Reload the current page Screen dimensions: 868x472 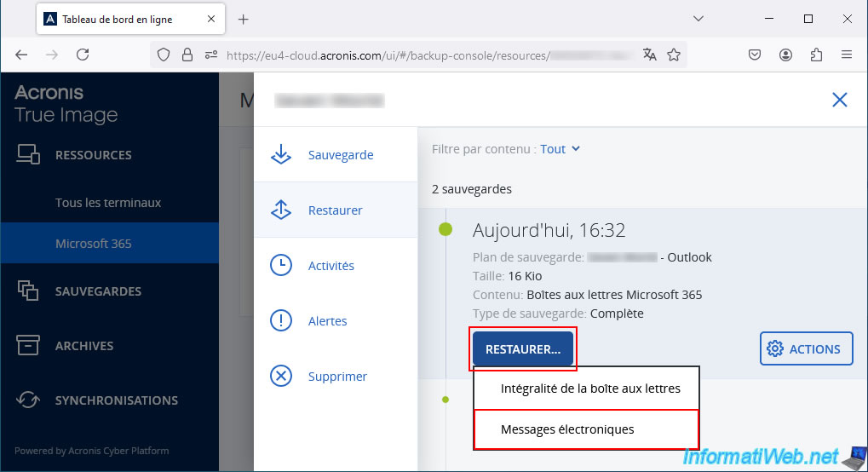83,55
